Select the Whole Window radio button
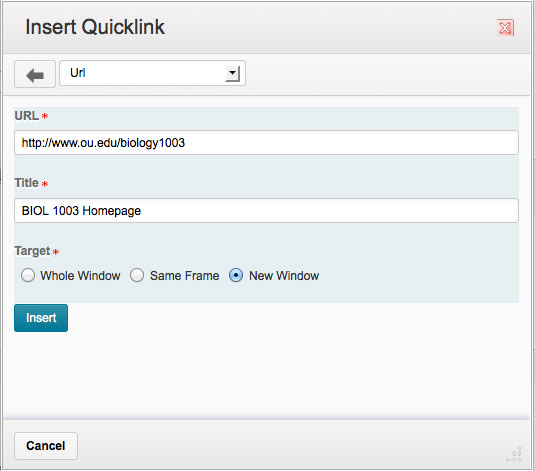This screenshot has width=535, height=471. pyautogui.click(x=28, y=275)
